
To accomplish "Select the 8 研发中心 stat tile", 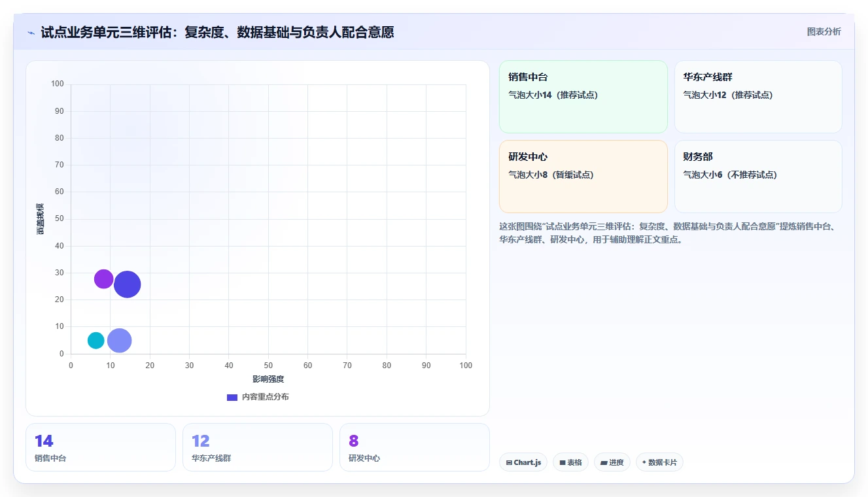I will pos(415,447).
